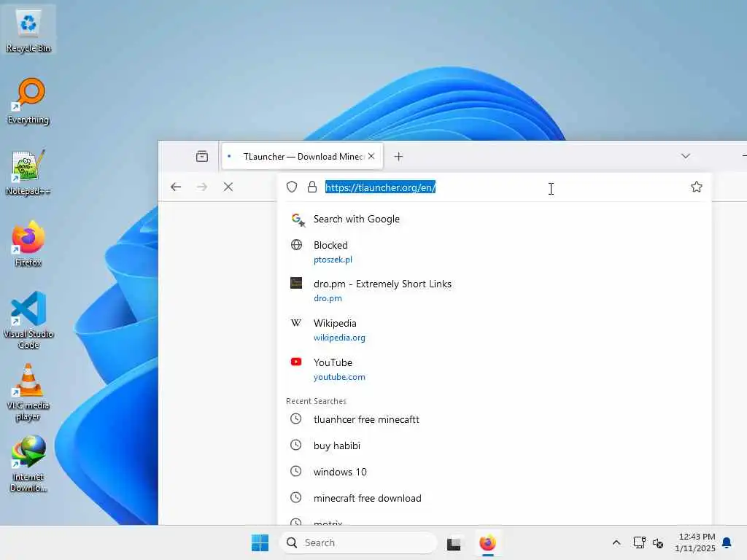Switch to the TLauncher Download Minecraft tab
Image resolution: width=747 pixels, height=560 pixels.
click(x=302, y=156)
